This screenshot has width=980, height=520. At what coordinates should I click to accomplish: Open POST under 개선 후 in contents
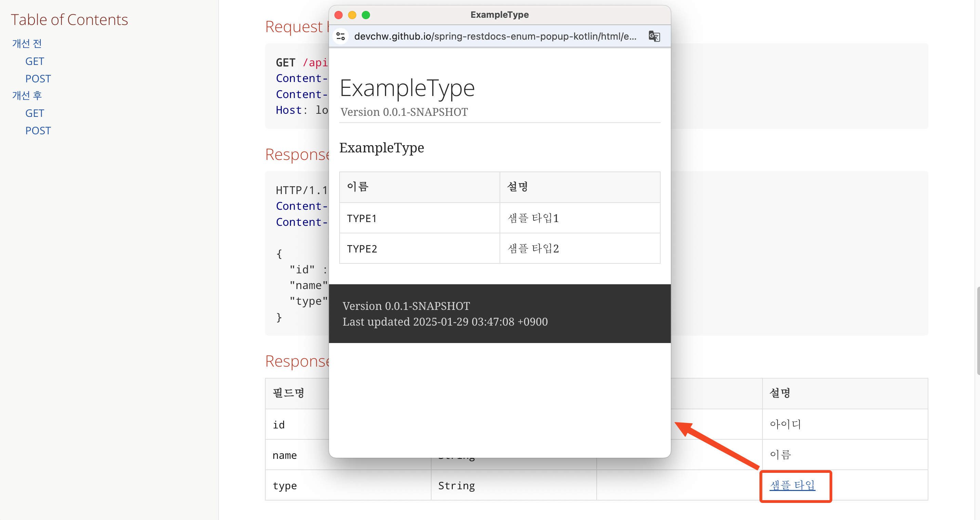pyautogui.click(x=38, y=131)
